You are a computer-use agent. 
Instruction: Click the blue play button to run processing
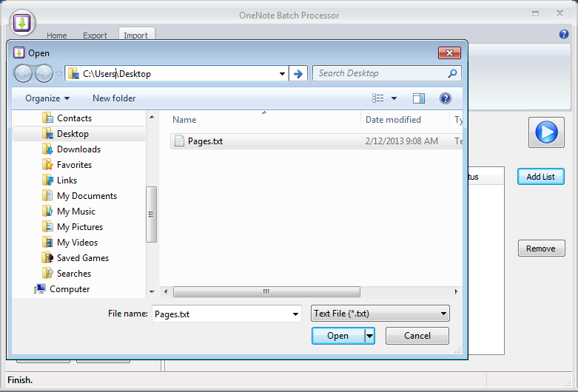coord(545,132)
